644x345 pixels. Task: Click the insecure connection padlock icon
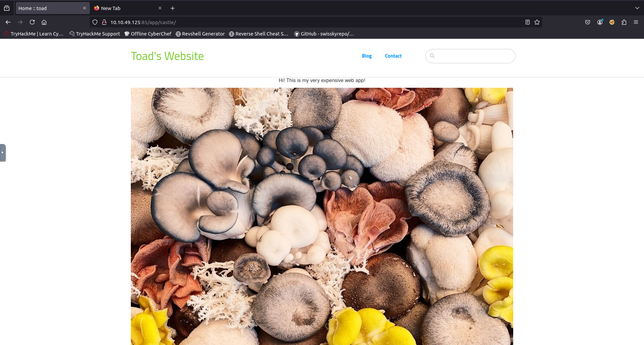tap(104, 22)
